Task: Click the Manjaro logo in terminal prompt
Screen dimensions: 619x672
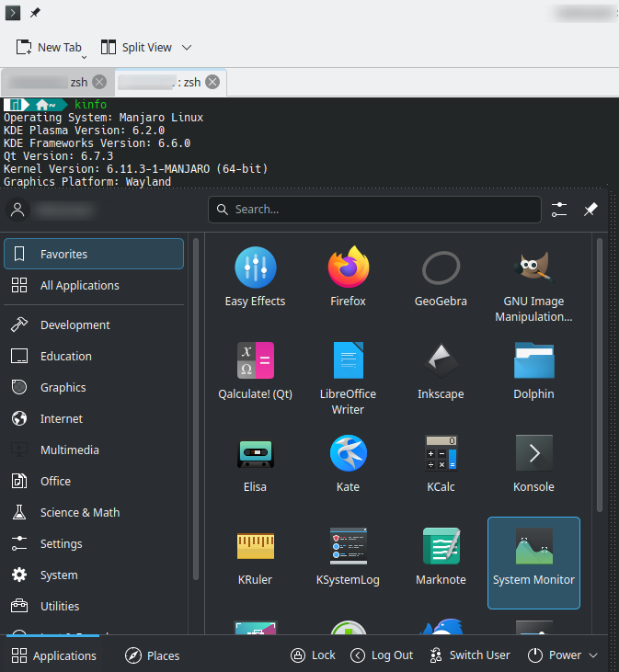Action: (x=16, y=105)
